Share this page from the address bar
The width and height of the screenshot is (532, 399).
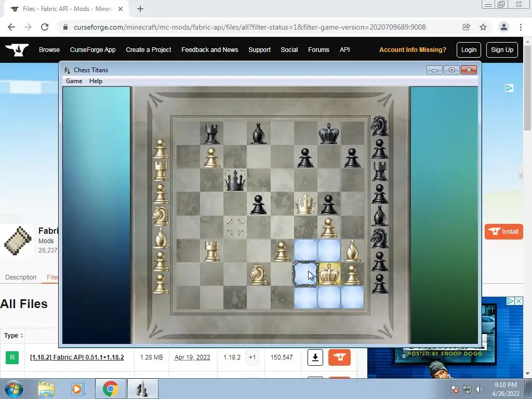pyautogui.click(x=466, y=27)
